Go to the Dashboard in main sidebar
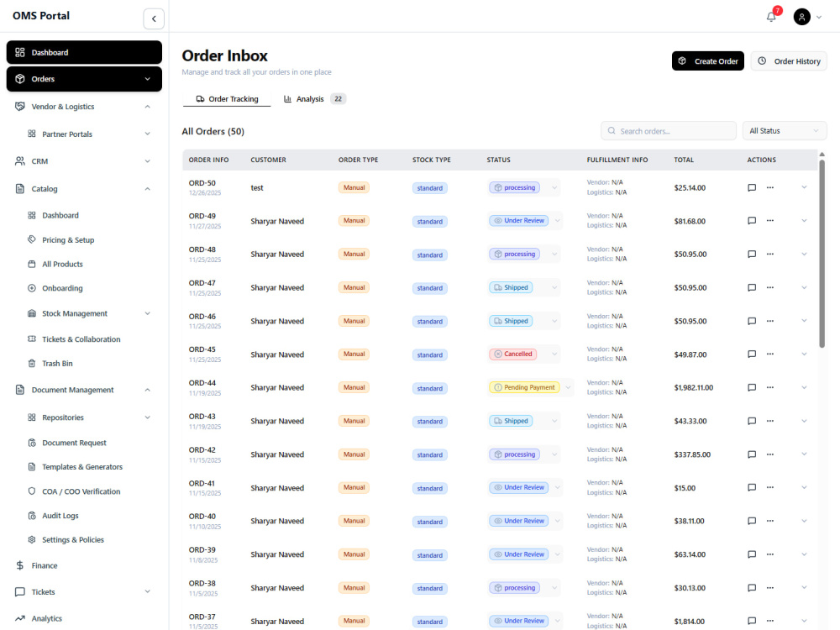This screenshot has width=840, height=630. click(84, 52)
